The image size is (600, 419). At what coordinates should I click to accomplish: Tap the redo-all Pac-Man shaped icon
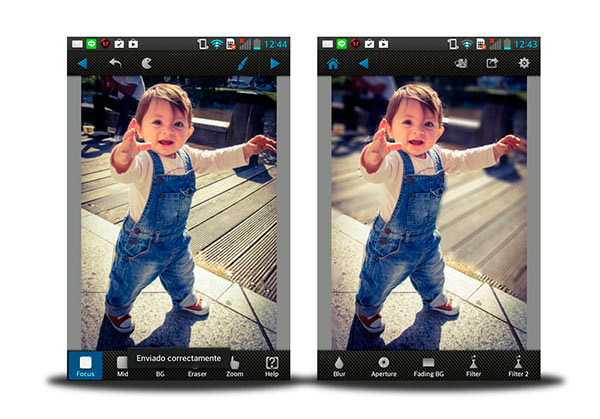point(147,63)
